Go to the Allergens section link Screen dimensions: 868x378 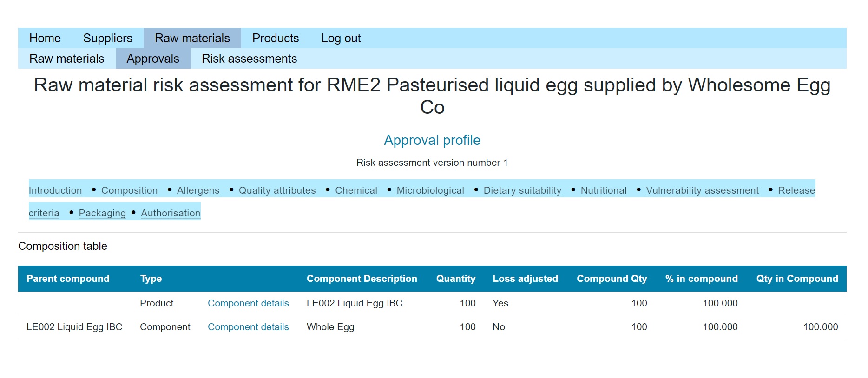[198, 190]
